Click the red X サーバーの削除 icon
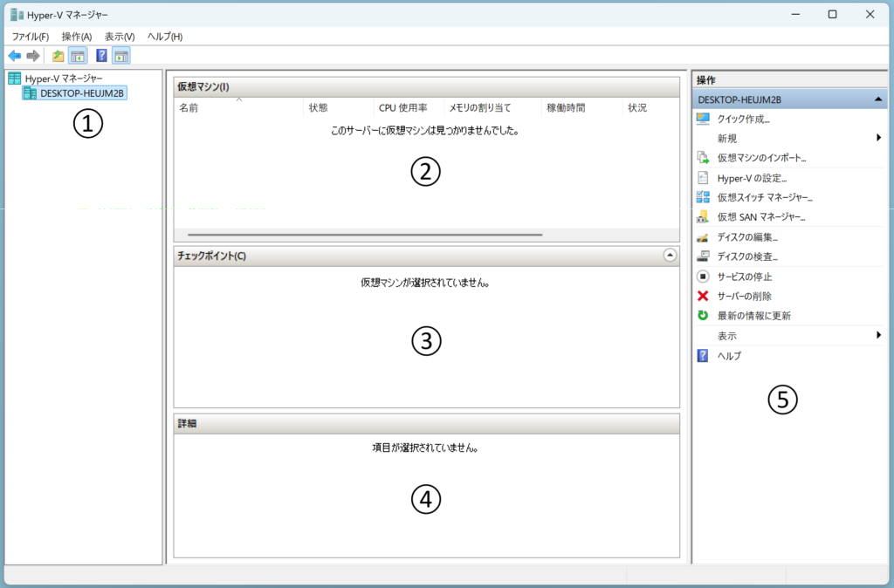The width and height of the screenshot is (894, 588). point(703,296)
